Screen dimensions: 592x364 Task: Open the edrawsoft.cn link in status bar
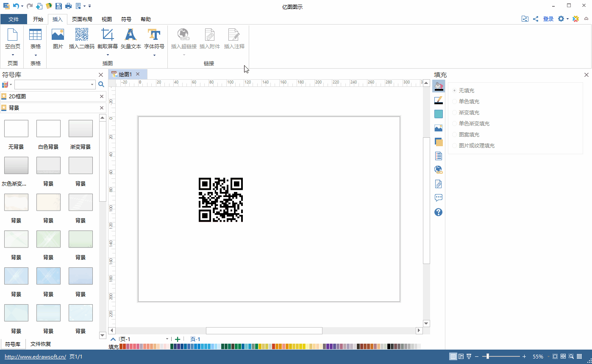click(x=35, y=357)
